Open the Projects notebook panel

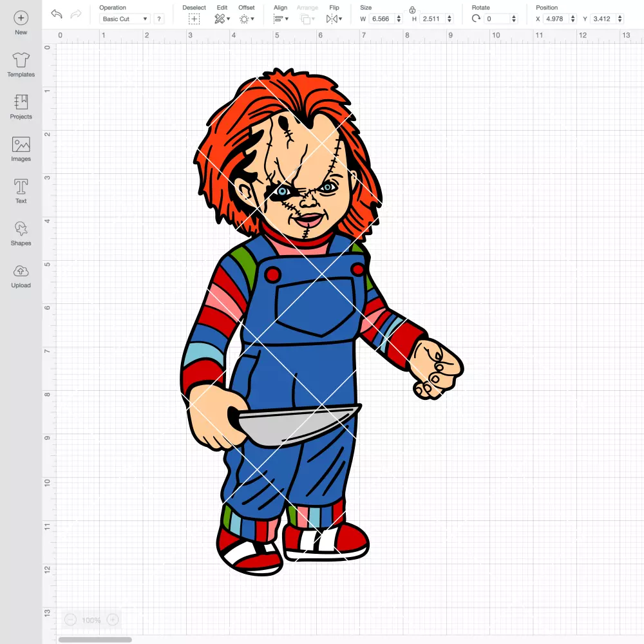pyautogui.click(x=21, y=102)
